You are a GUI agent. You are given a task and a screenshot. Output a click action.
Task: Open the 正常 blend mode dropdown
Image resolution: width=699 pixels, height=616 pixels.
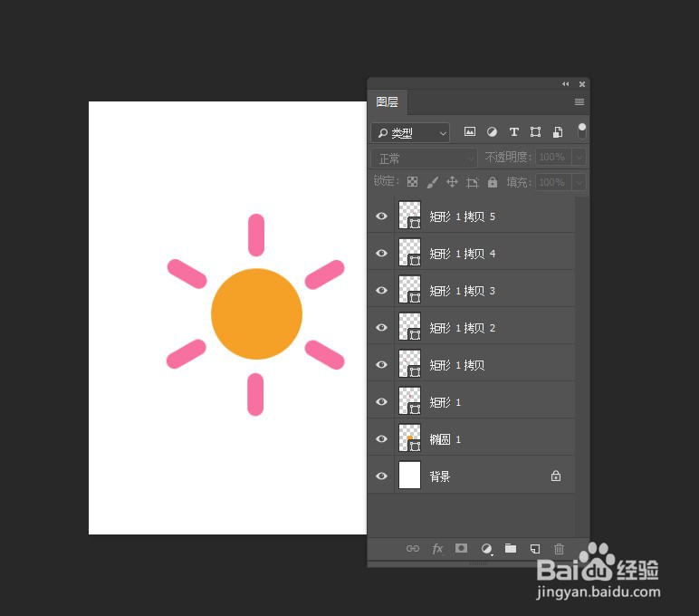[x=424, y=158]
